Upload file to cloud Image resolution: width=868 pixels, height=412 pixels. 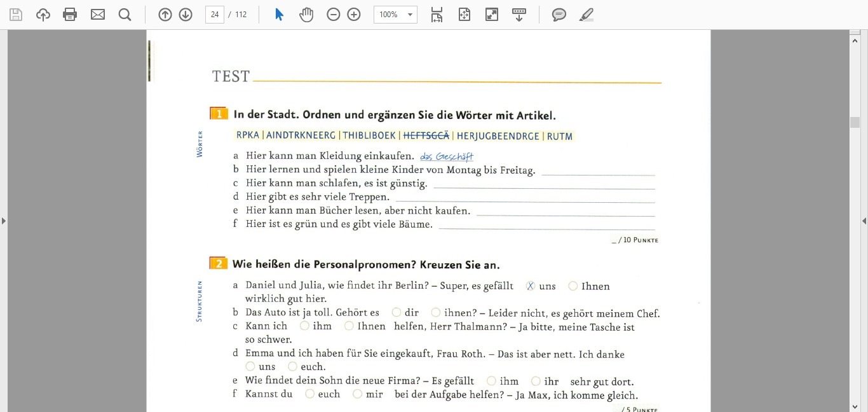click(43, 15)
